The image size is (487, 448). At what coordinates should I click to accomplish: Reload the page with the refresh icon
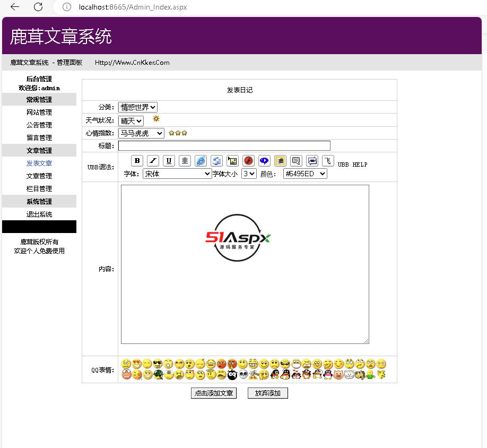38,7
